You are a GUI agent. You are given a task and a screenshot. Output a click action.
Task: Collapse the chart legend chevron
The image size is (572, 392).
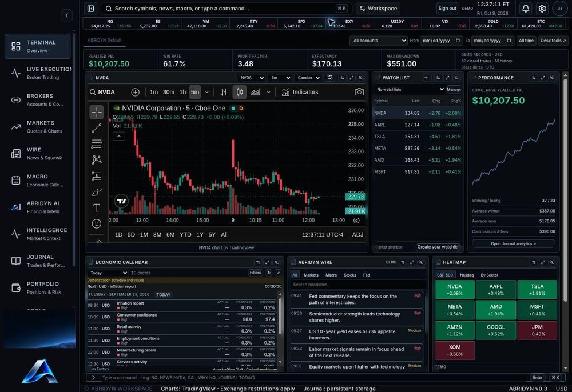119,136
